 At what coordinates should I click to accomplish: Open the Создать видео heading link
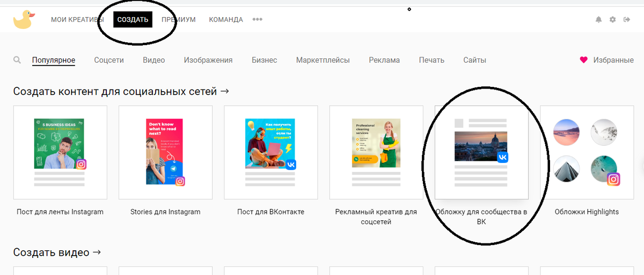click(x=57, y=252)
